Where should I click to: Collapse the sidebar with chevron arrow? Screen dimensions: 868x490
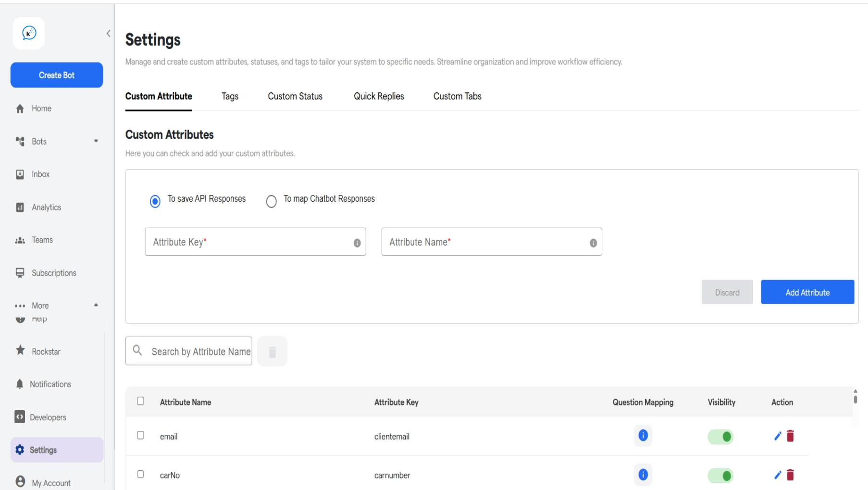pyautogui.click(x=108, y=34)
